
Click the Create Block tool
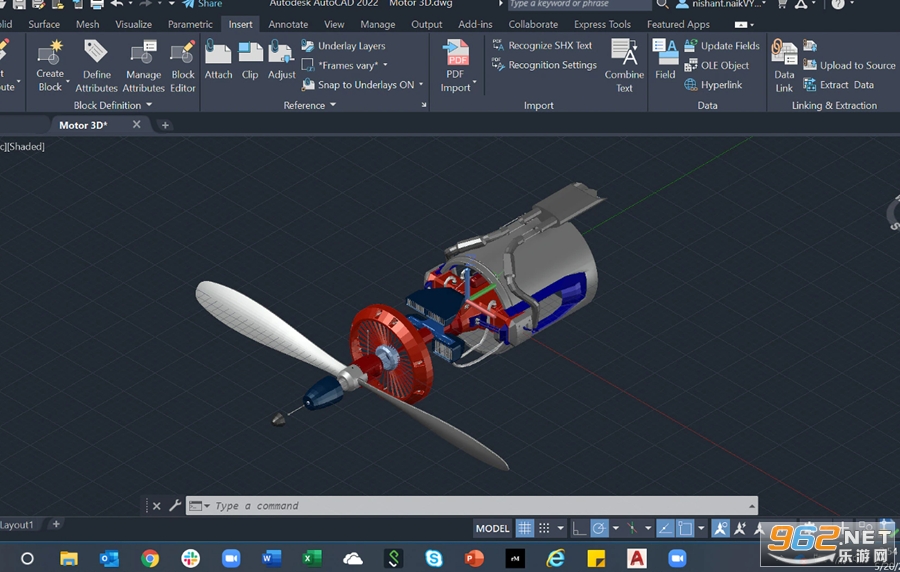[x=50, y=66]
